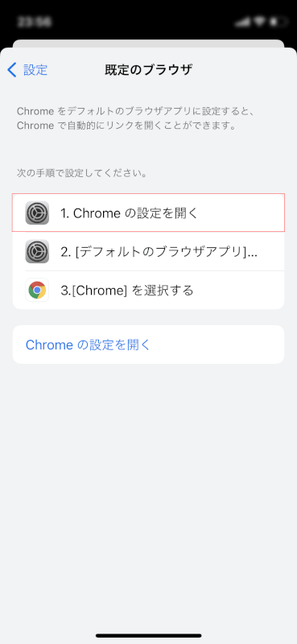
Task: Tap the truncated ellipsis ending step 2
Action: 253,254
